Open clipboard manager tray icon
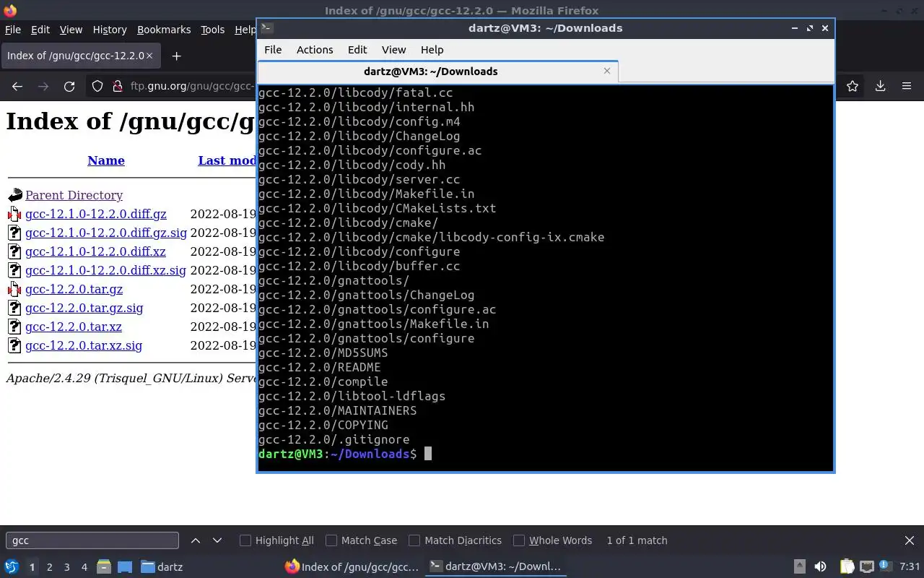This screenshot has height=578, width=924. [847, 567]
